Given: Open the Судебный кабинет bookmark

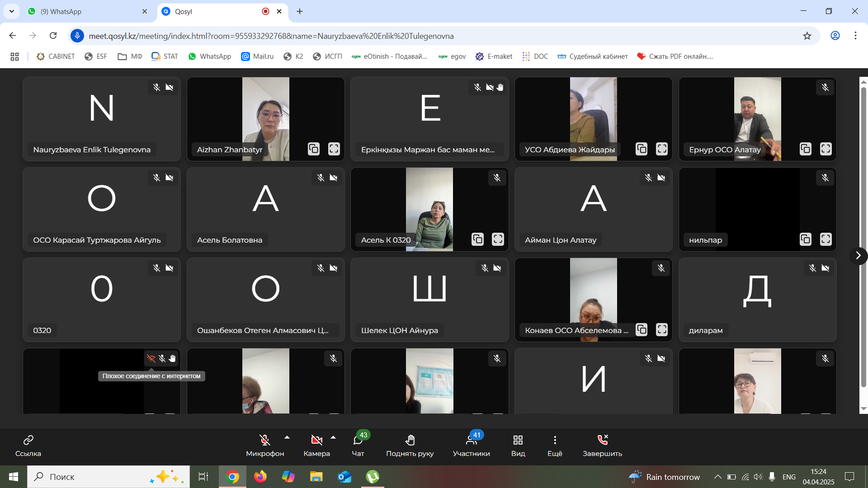Looking at the screenshot, I should [x=593, y=56].
